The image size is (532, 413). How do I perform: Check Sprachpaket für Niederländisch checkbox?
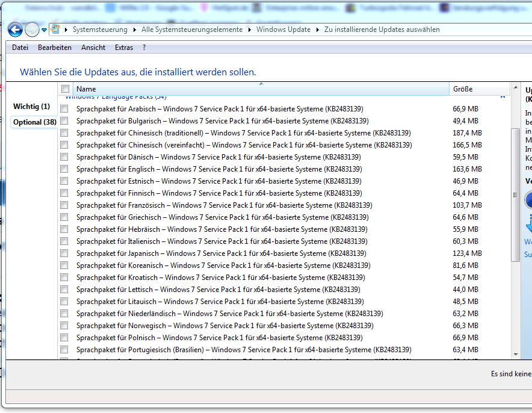tap(64, 314)
